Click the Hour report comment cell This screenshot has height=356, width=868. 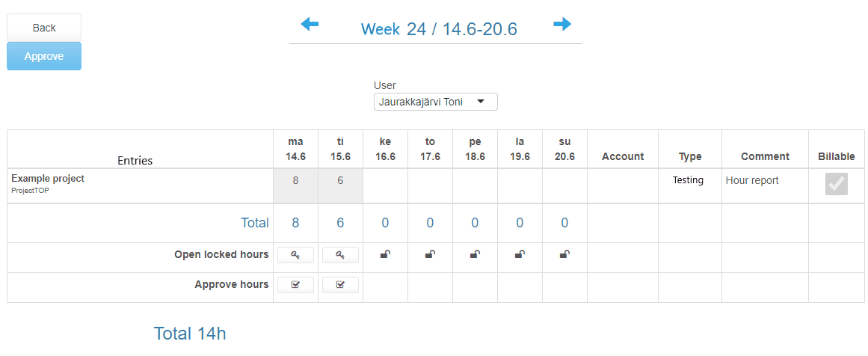[x=765, y=186]
